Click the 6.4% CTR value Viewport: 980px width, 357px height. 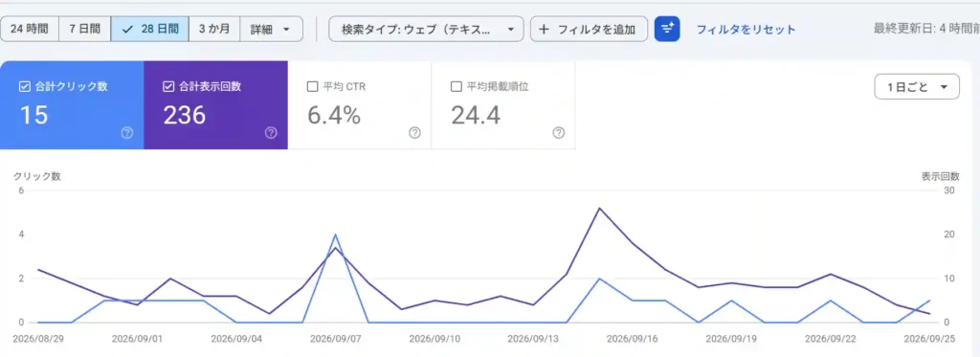point(334,115)
